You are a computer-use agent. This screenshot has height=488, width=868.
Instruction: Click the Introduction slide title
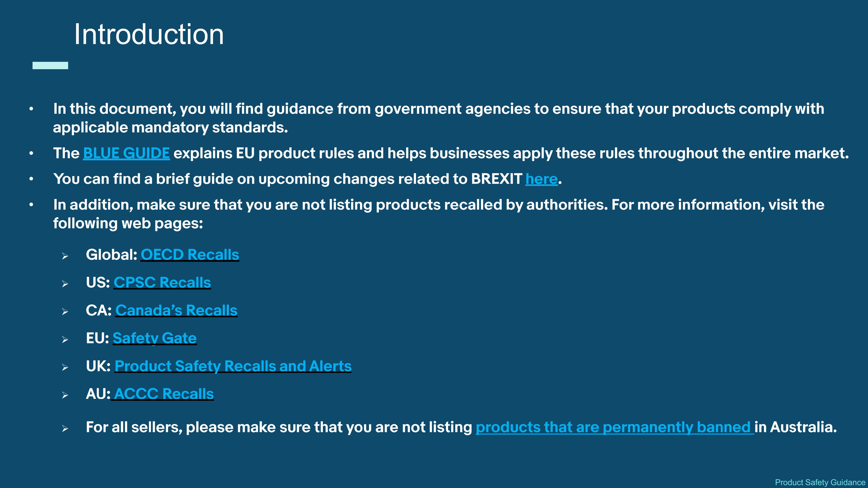tap(149, 34)
